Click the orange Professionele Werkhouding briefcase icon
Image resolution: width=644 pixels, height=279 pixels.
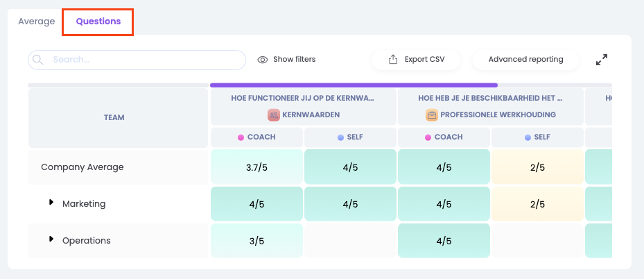pos(432,115)
